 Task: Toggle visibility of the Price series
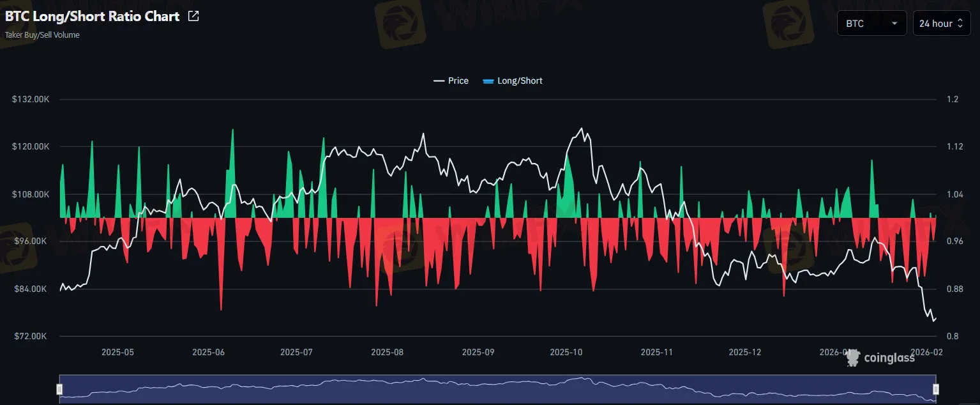(x=457, y=80)
